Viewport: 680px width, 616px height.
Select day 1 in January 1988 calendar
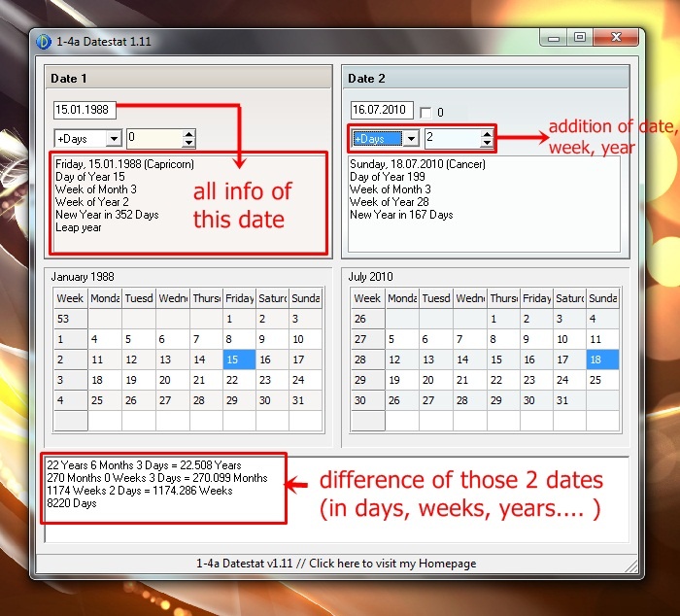(x=239, y=319)
